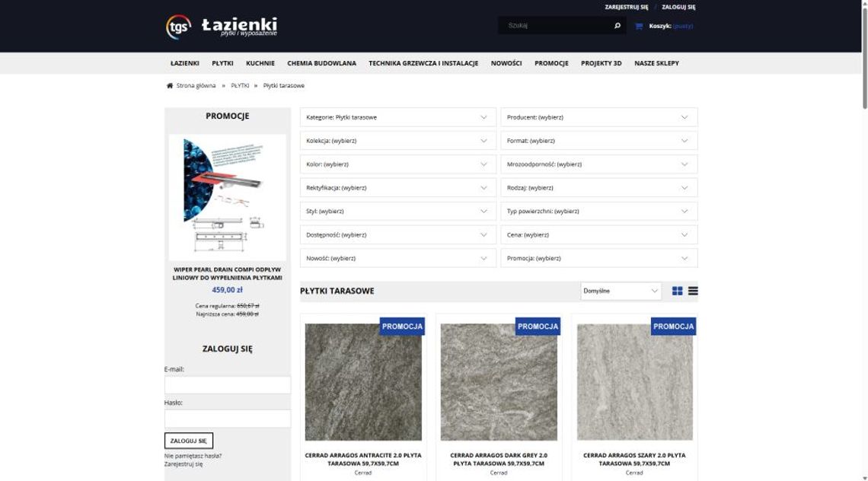Expand the Producent filter dropdown

598,117
